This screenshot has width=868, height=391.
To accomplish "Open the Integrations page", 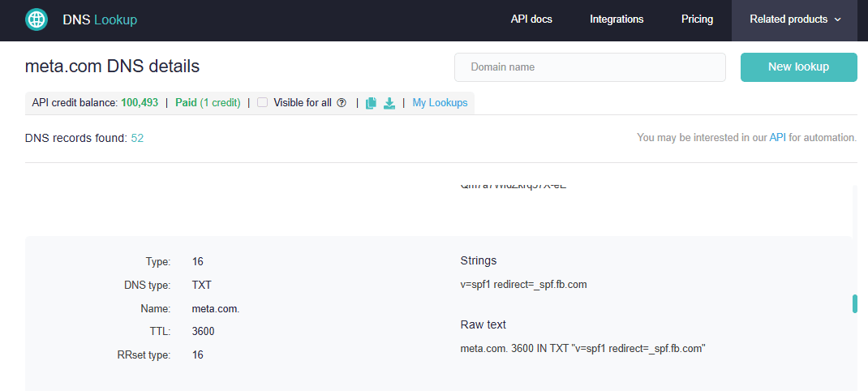I will pos(617,19).
